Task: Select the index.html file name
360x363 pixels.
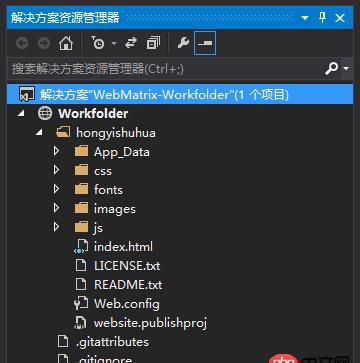Action: point(123,247)
